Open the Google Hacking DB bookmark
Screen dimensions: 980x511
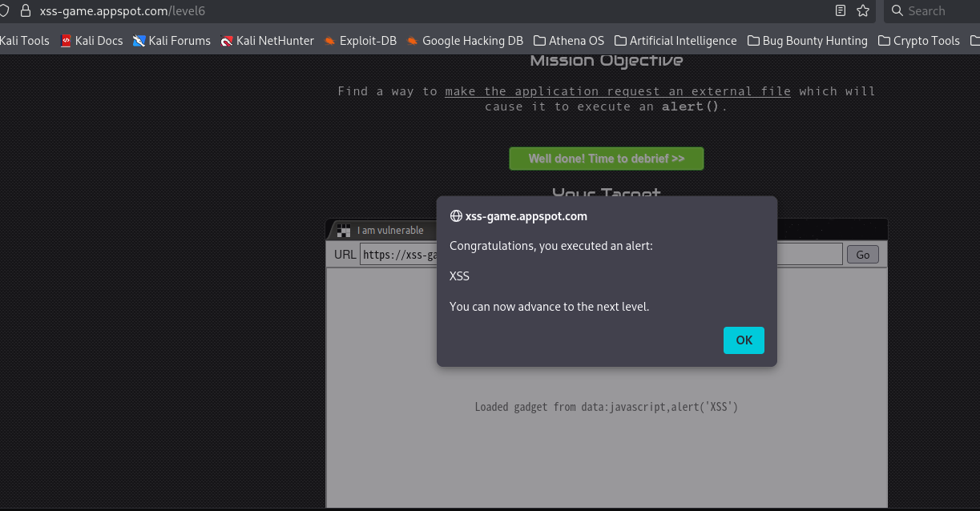(465, 41)
